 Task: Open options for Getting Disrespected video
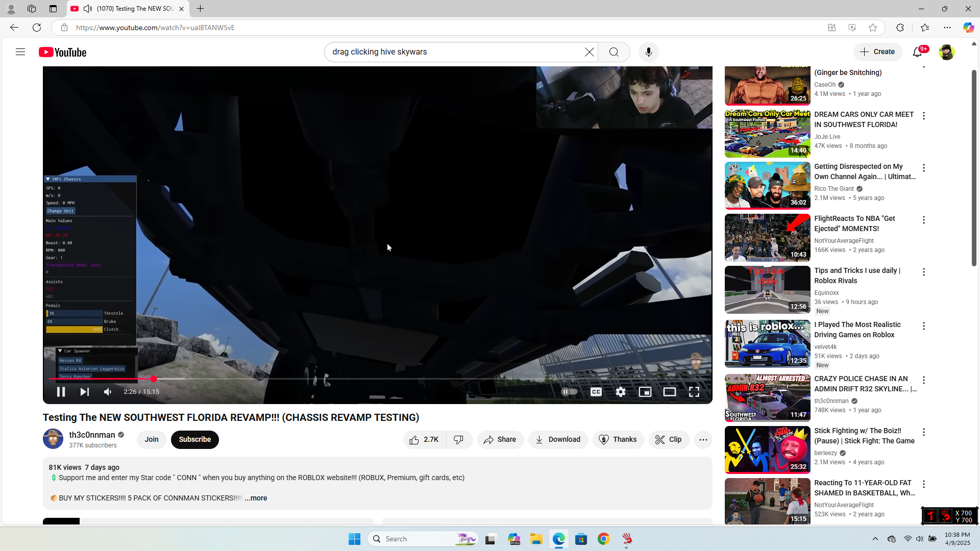point(924,168)
